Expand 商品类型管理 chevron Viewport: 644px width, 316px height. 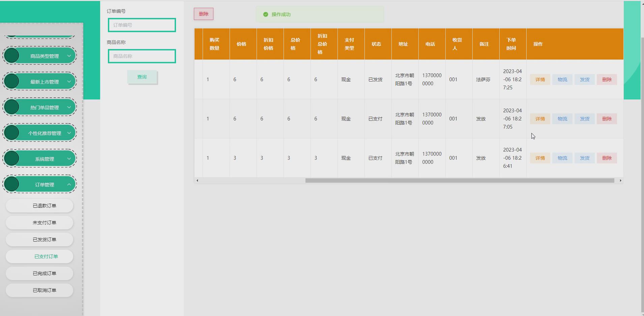coord(69,56)
